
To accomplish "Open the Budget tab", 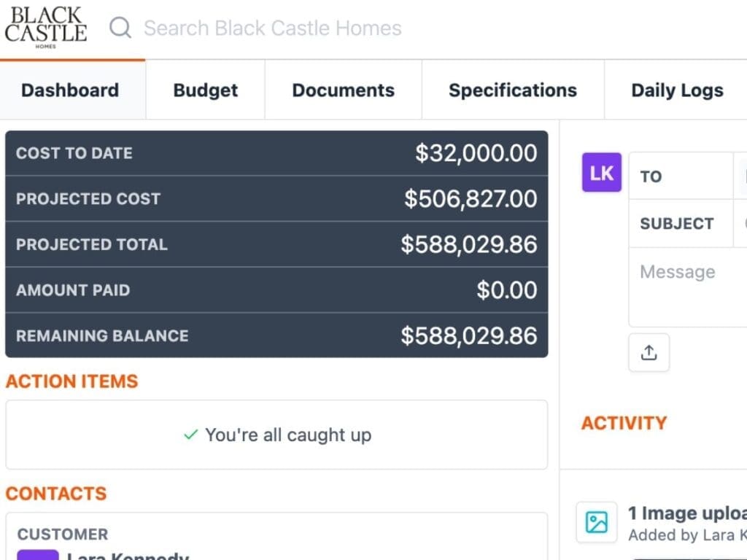I will [x=205, y=90].
